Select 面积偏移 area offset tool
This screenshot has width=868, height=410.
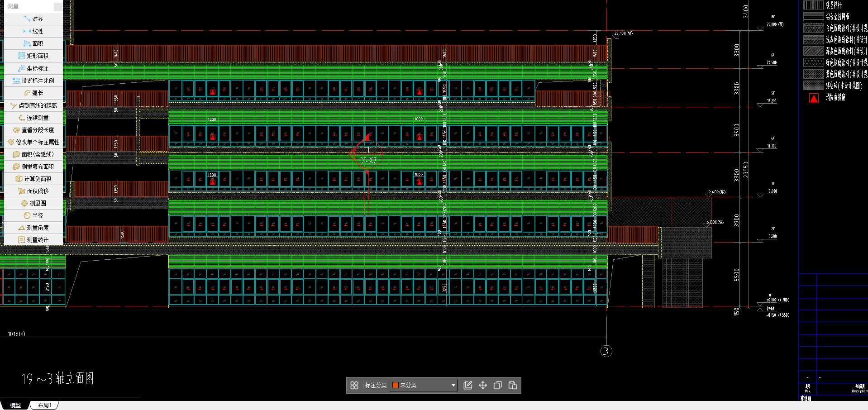pyautogui.click(x=33, y=191)
